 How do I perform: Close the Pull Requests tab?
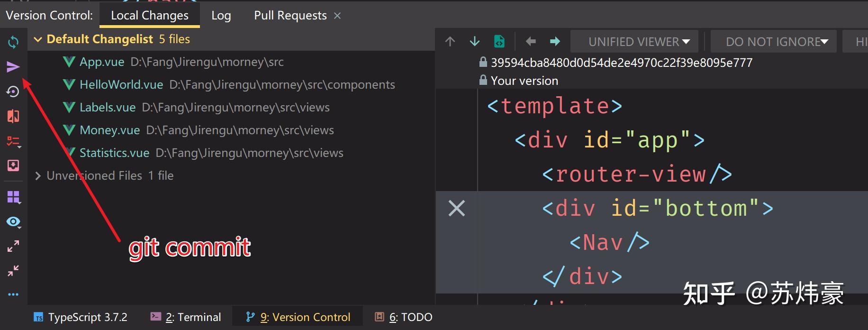[337, 16]
